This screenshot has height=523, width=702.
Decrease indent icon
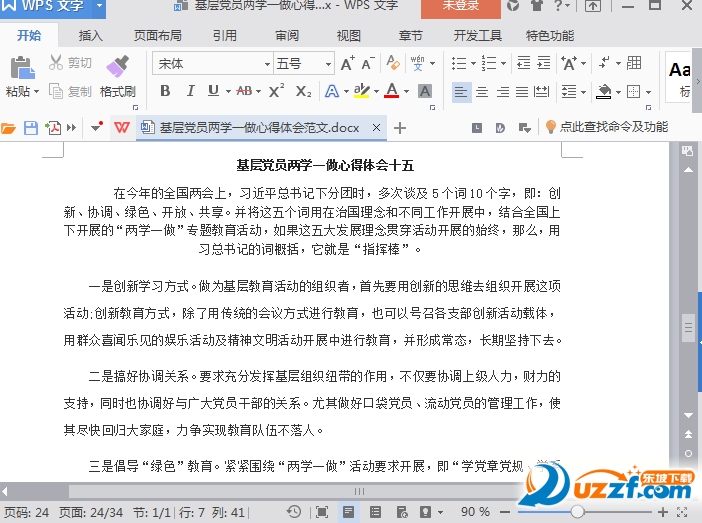(x=523, y=63)
